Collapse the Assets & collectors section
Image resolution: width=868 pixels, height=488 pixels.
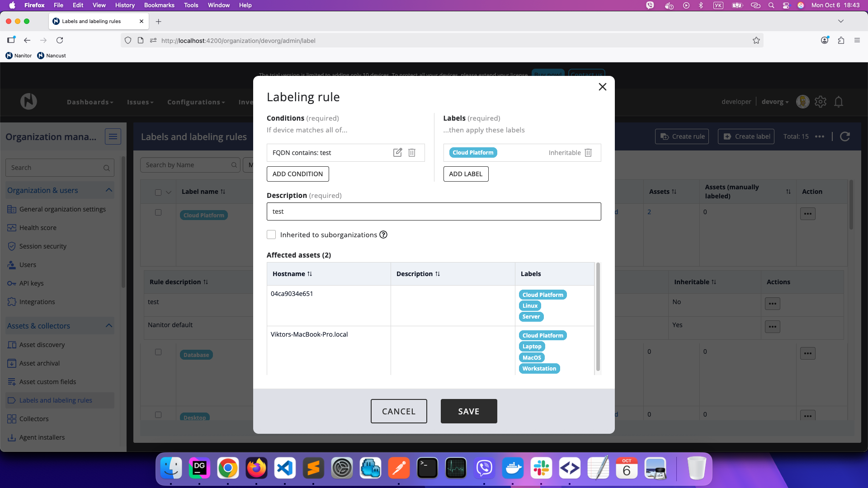pos(109,326)
